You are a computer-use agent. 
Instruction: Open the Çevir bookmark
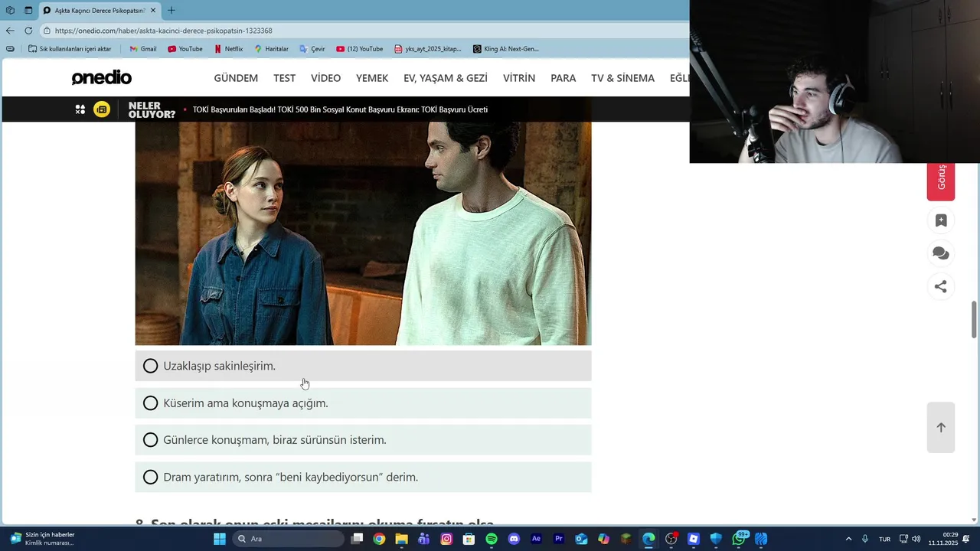[312, 49]
